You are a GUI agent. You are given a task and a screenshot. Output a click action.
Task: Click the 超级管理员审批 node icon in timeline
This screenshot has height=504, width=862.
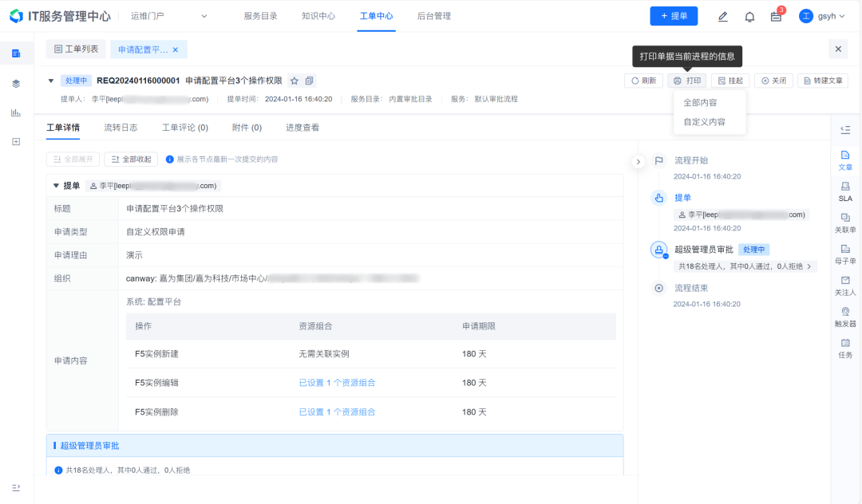658,250
